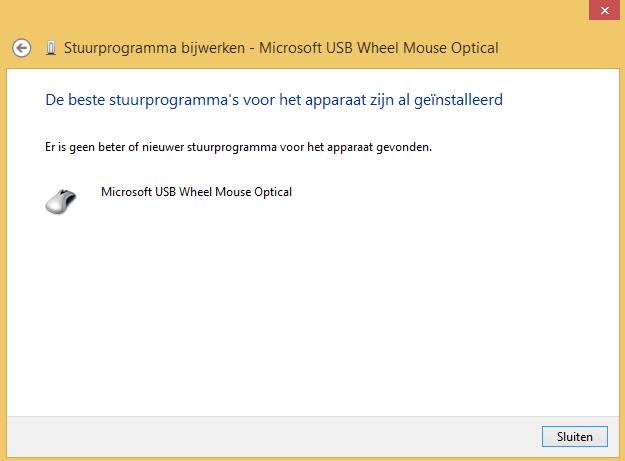
Task: Click 'Microsoft USB Wheel Mouse Optical' in the title
Action: 378,48
